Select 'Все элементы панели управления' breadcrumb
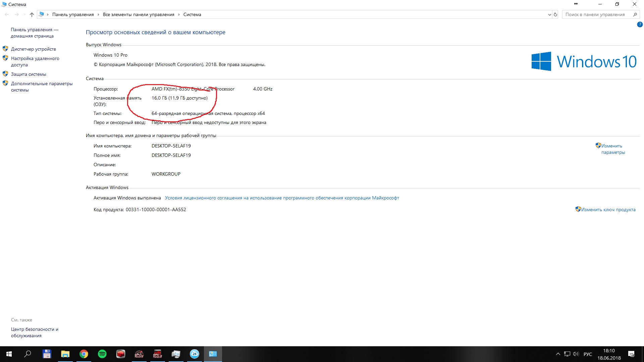 pos(139,14)
